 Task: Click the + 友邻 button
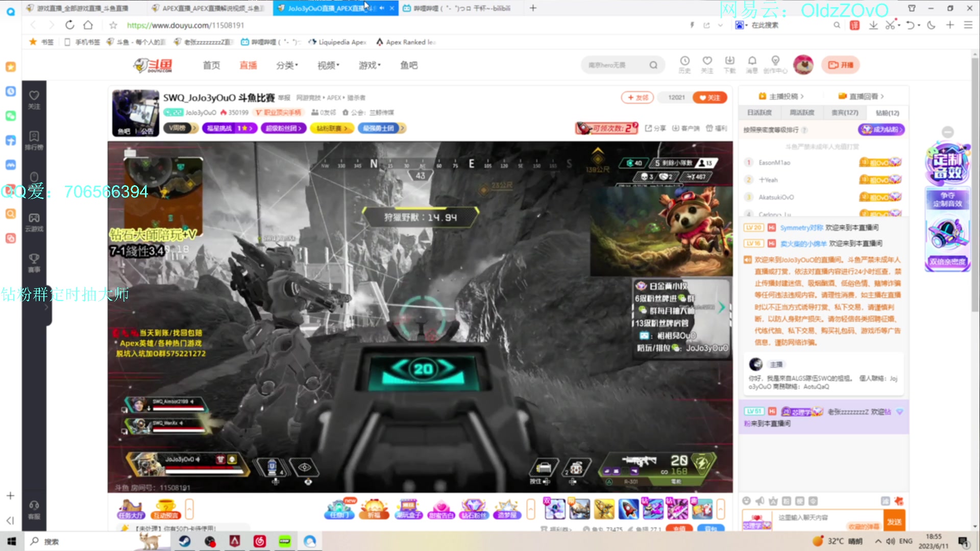click(638, 97)
